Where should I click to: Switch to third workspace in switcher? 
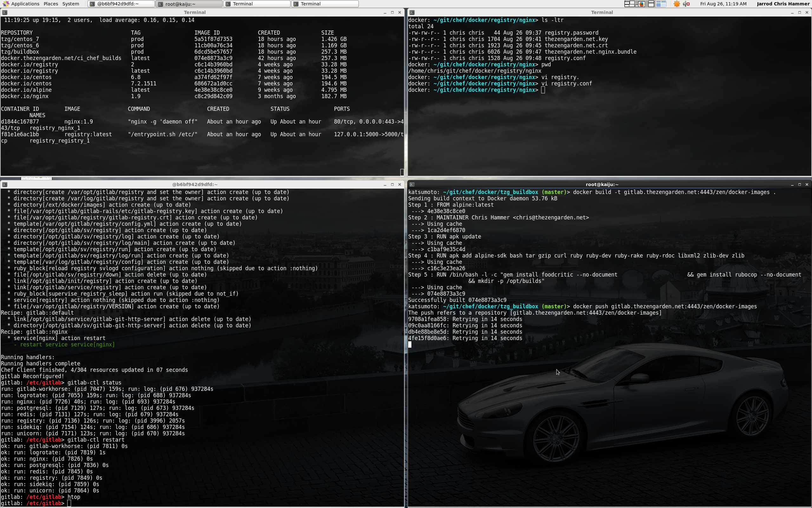point(651,4)
